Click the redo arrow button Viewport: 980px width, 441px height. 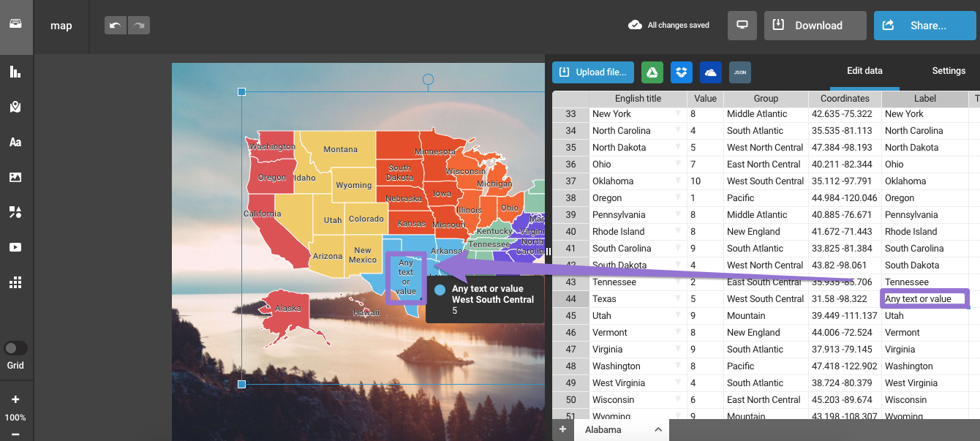click(138, 26)
